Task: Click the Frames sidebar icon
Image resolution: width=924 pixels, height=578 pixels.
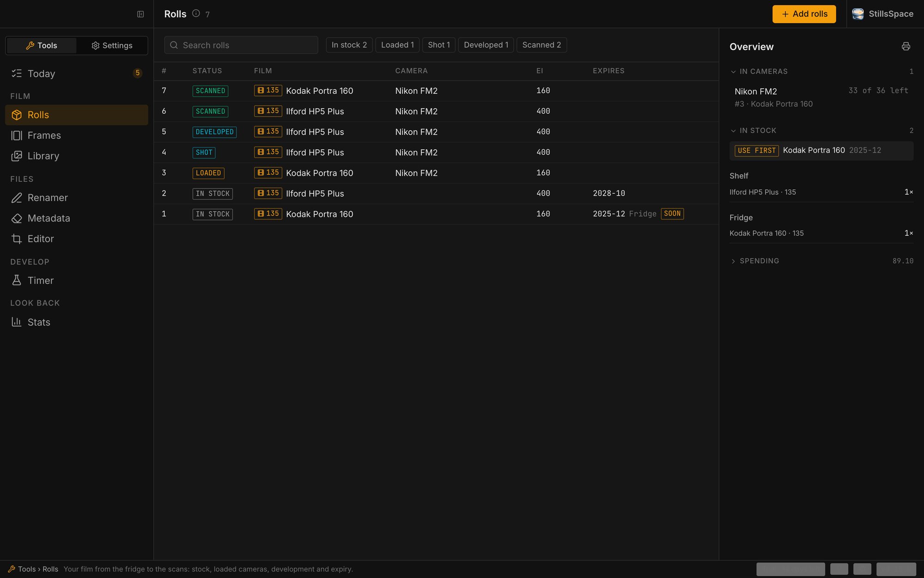Action: [17, 135]
